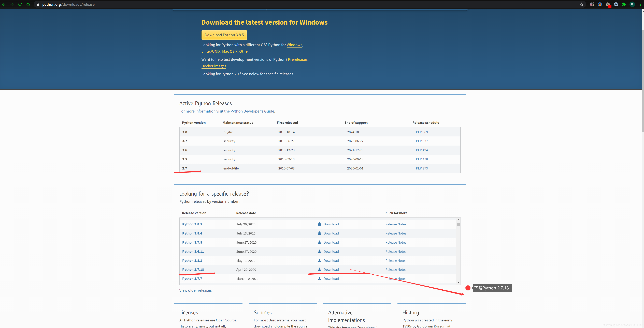Select the 2.7 end-of-life version cell

(184, 168)
